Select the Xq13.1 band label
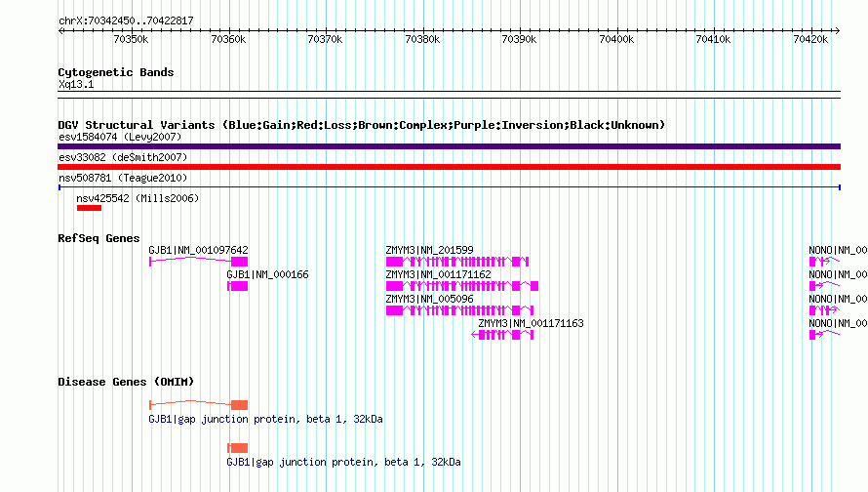 click(76, 85)
